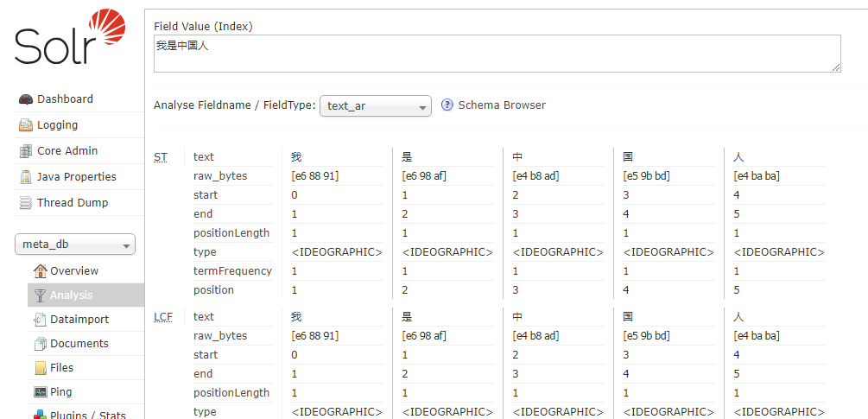Click the Schema Browser help icon
The image size is (868, 419).
[447, 105]
